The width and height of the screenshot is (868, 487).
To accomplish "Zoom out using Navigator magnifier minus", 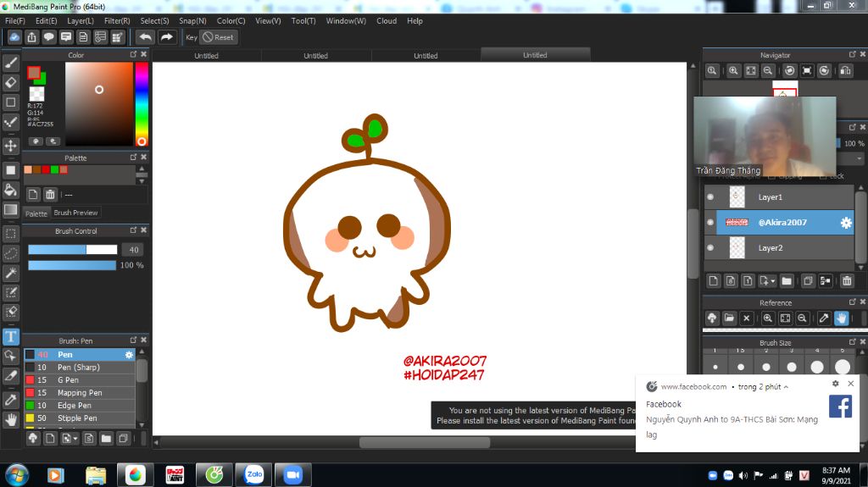I will click(x=768, y=71).
